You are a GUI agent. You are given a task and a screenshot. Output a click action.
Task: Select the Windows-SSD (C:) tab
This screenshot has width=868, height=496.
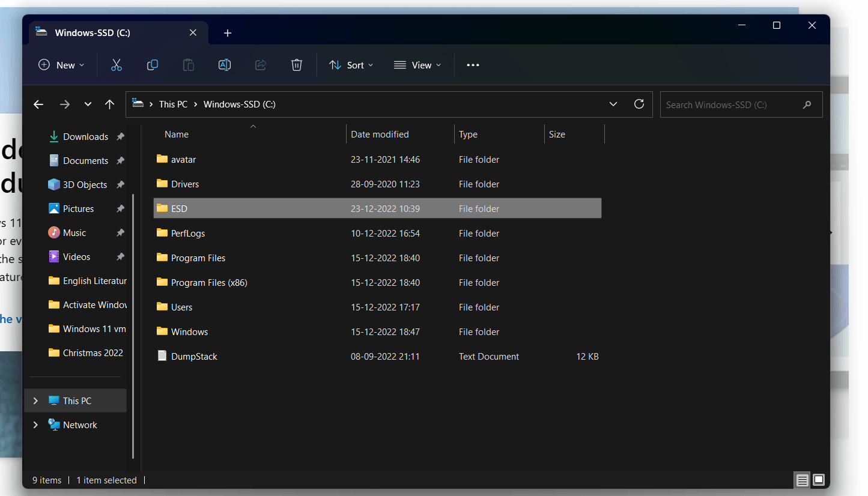(96, 33)
